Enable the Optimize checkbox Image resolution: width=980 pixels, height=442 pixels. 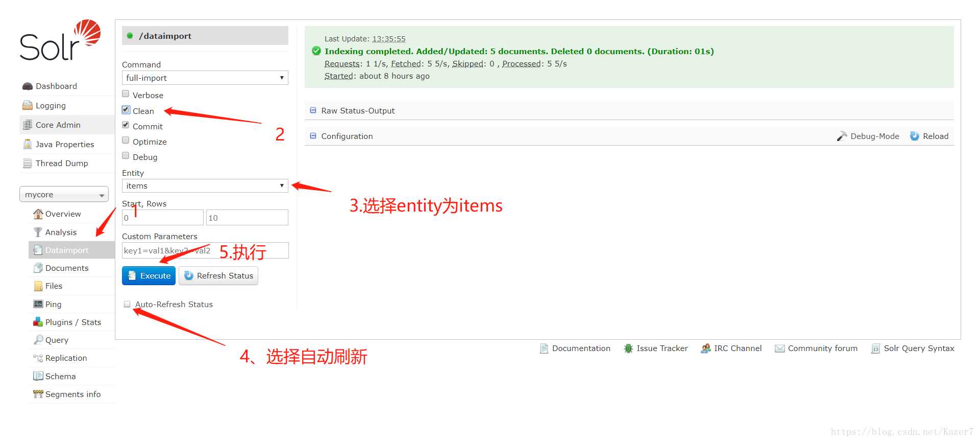click(126, 140)
